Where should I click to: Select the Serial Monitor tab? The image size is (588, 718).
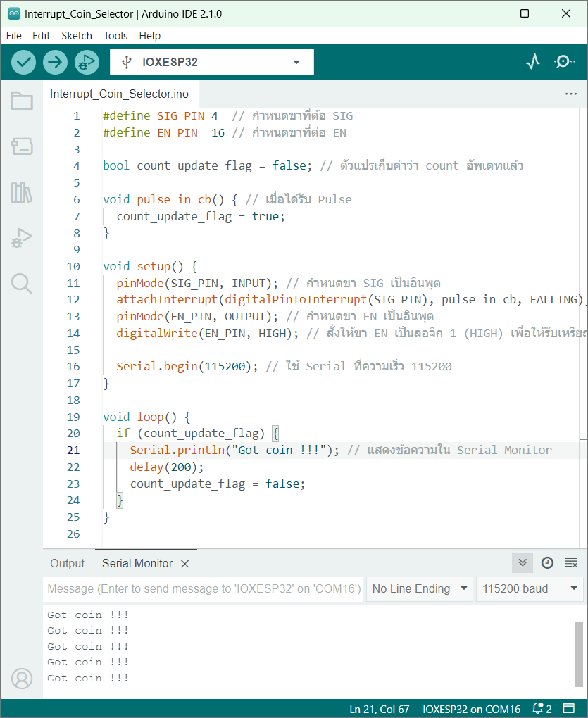click(137, 563)
